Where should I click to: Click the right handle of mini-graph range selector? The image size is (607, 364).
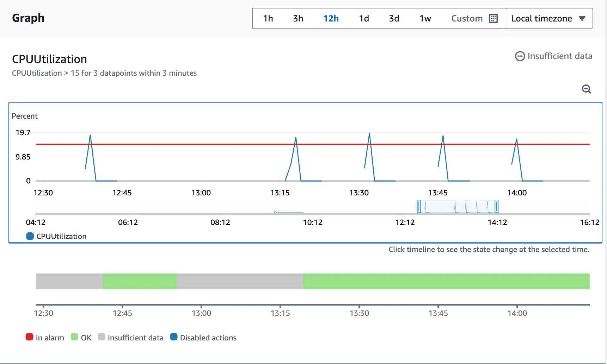tap(496, 206)
